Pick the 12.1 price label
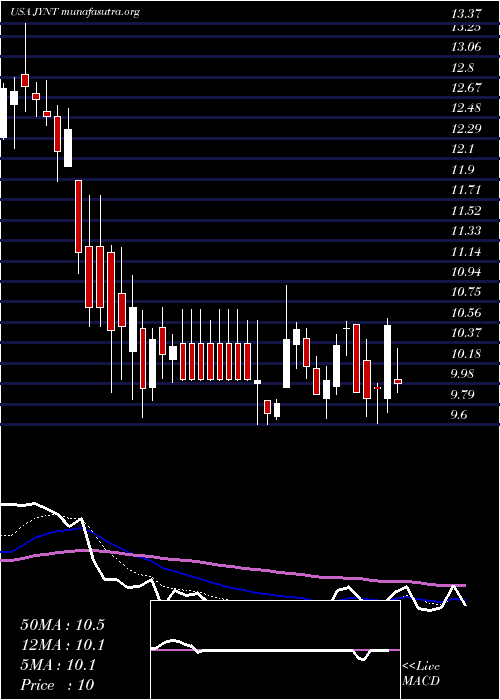500x700 pixels. pyautogui.click(x=463, y=149)
